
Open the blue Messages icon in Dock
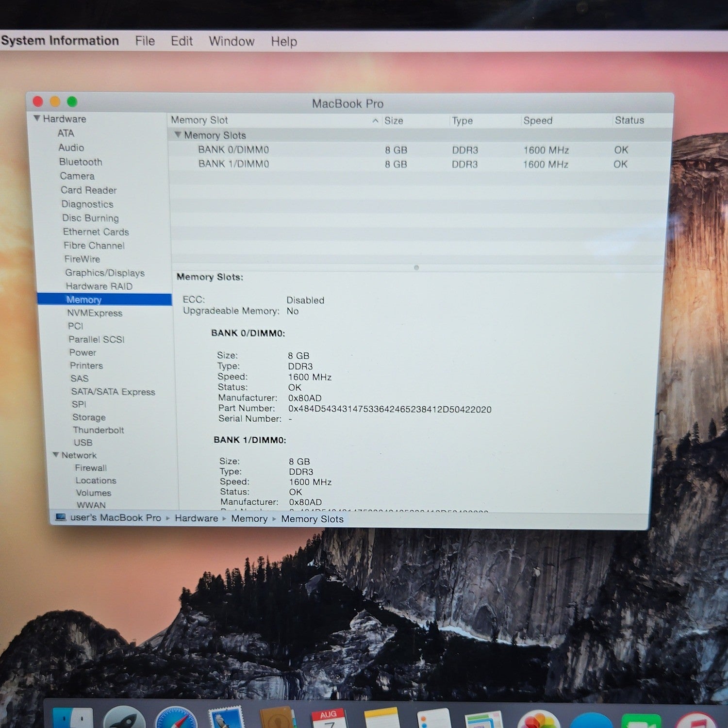click(591, 720)
